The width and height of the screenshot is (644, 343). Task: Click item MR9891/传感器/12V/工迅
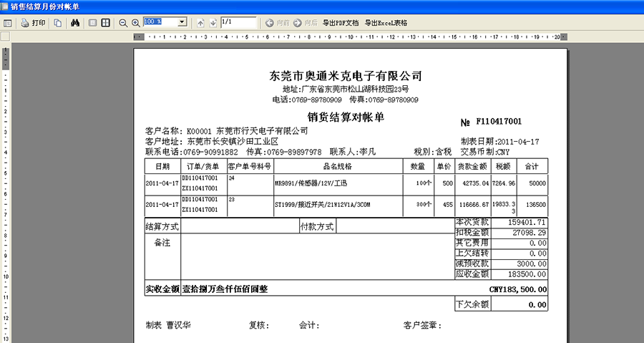pos(311,183)
